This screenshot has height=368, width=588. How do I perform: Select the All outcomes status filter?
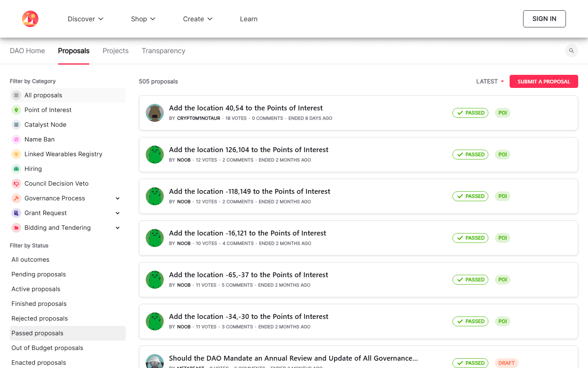[x=68, y=260]
